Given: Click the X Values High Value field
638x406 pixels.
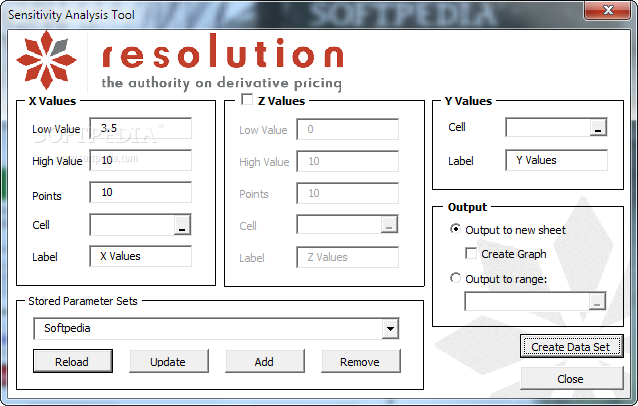Looking at the screenshot, I should 140,160.
